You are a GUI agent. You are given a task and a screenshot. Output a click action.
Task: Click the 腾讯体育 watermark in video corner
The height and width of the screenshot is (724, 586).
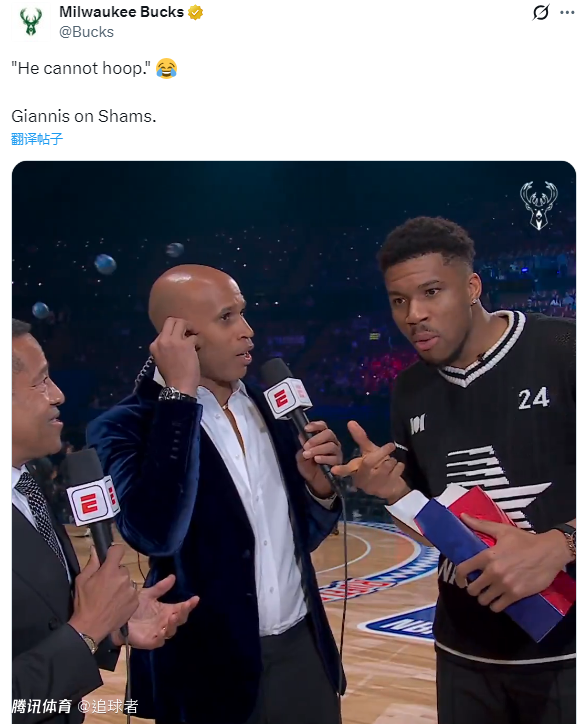point(42,706)
